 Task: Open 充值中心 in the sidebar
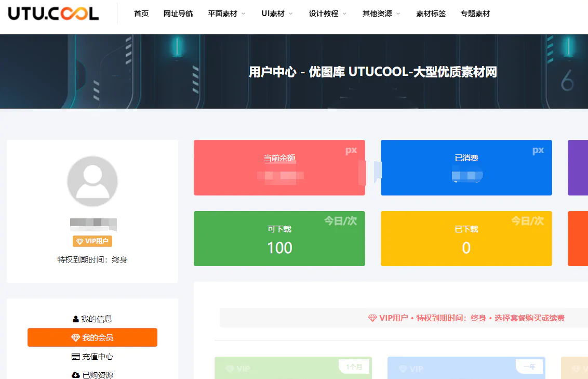(92, 357)
